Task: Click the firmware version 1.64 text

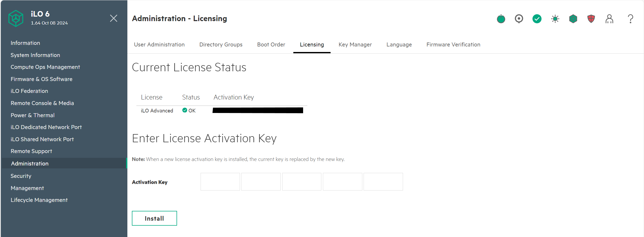Action: [x=49, y=23]
